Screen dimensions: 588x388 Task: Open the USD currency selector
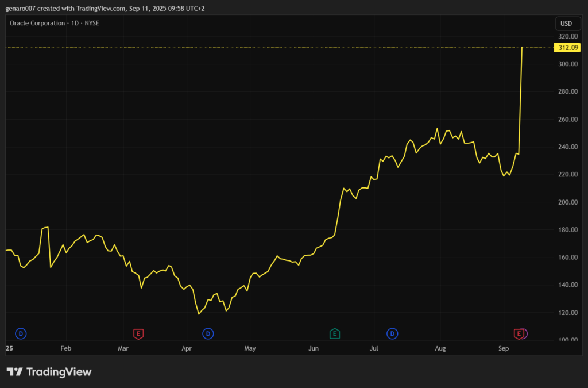[x=566, y=24]
